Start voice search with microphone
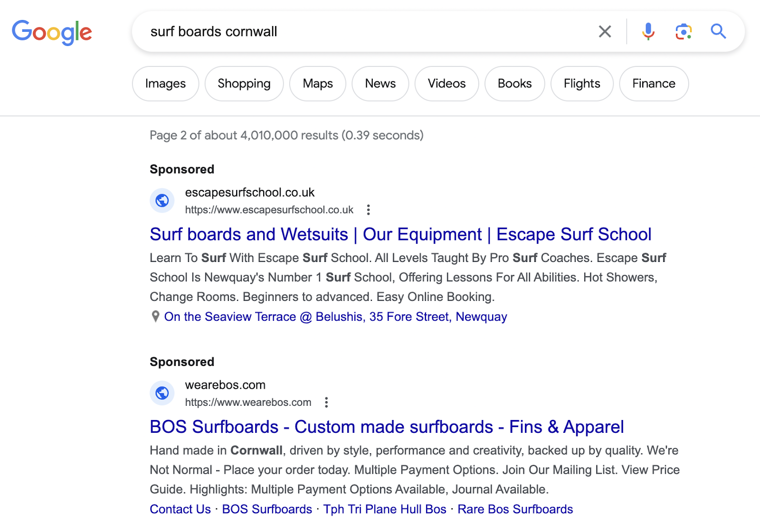Screen dimensions: 760x532 tap(648, 32)
